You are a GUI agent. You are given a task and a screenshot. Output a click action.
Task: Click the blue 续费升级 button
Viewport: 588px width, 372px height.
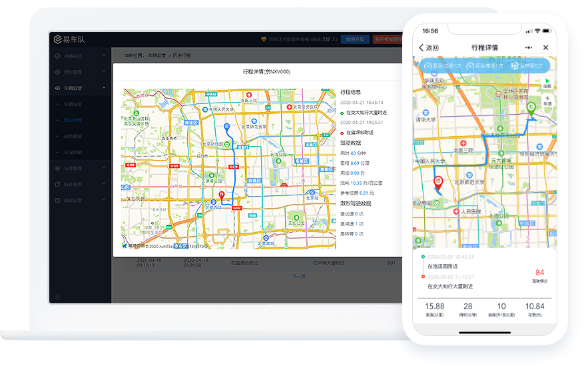(355, 39)
